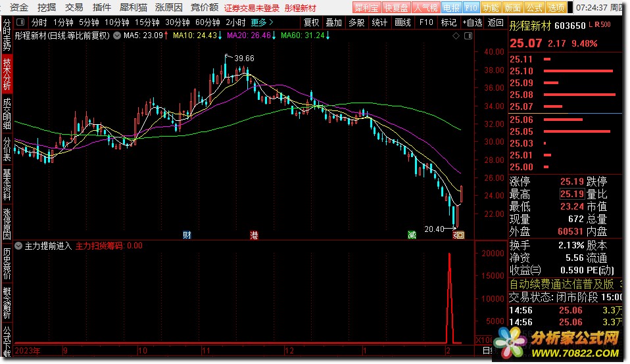The image size is (630, 364).
Task: Click the 标记 toolbar item
Action: [x=448, y=22]
